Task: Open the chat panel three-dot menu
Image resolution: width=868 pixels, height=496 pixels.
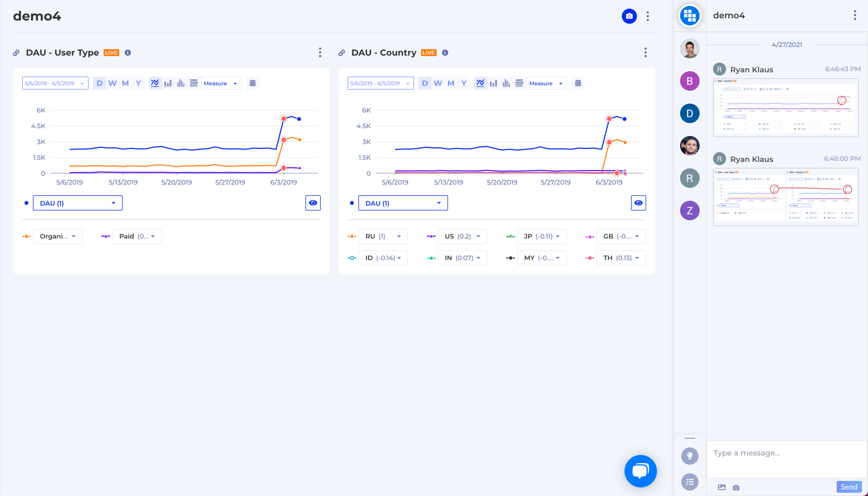Action: [855, 15]
